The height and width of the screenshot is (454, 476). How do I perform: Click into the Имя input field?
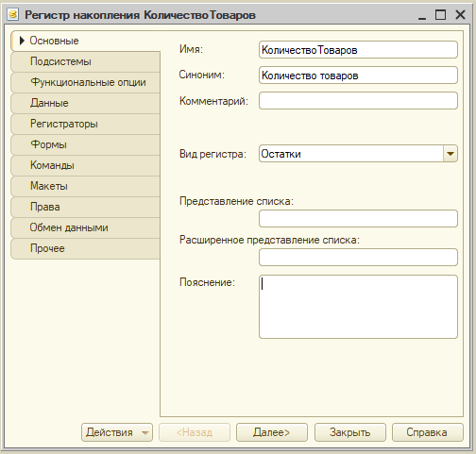click(x=358, y=50)
